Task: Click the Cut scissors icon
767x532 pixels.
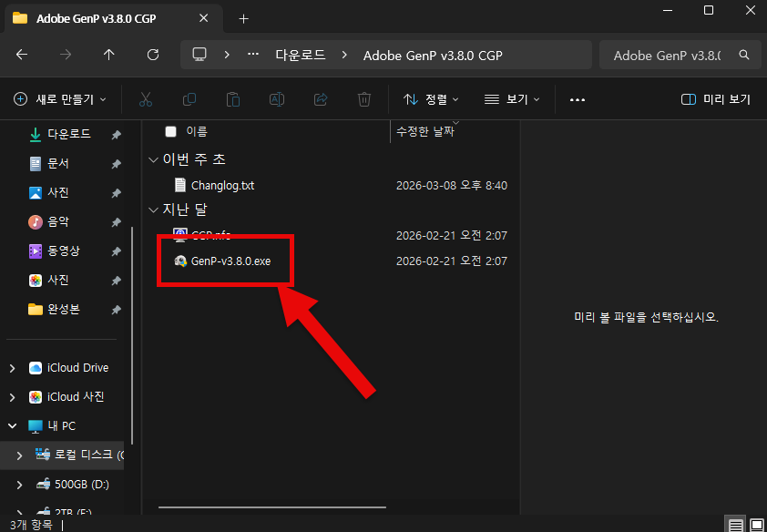Action: point(145,100)
